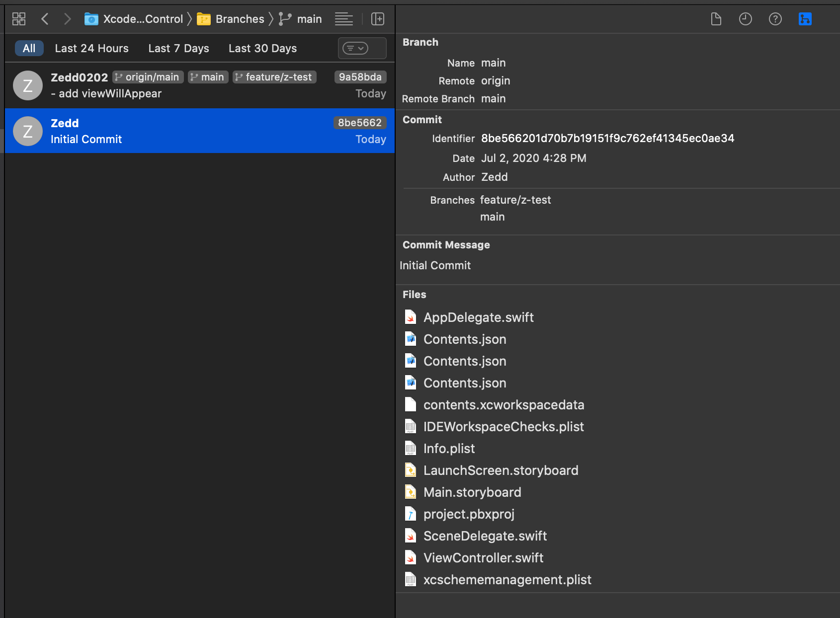Select the All commits filter tab

pos(29,48)
